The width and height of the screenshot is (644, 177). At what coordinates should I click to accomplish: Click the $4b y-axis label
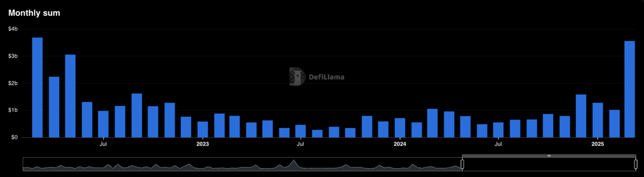13,29
